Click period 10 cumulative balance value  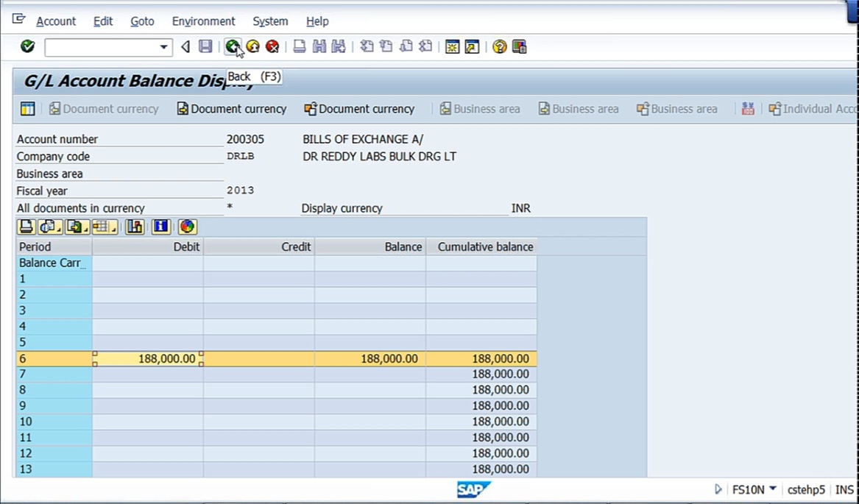click(501, 422)
